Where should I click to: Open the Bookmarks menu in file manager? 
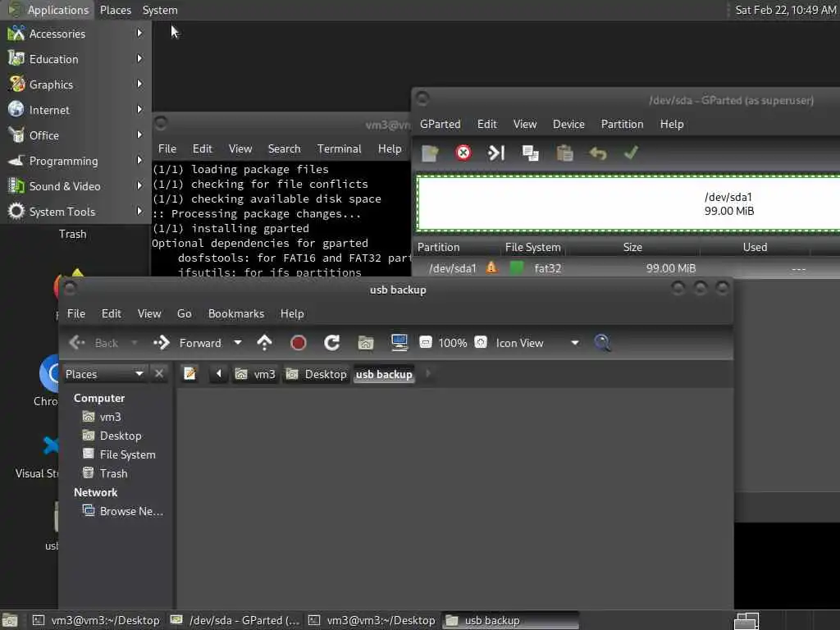(235, 313)
